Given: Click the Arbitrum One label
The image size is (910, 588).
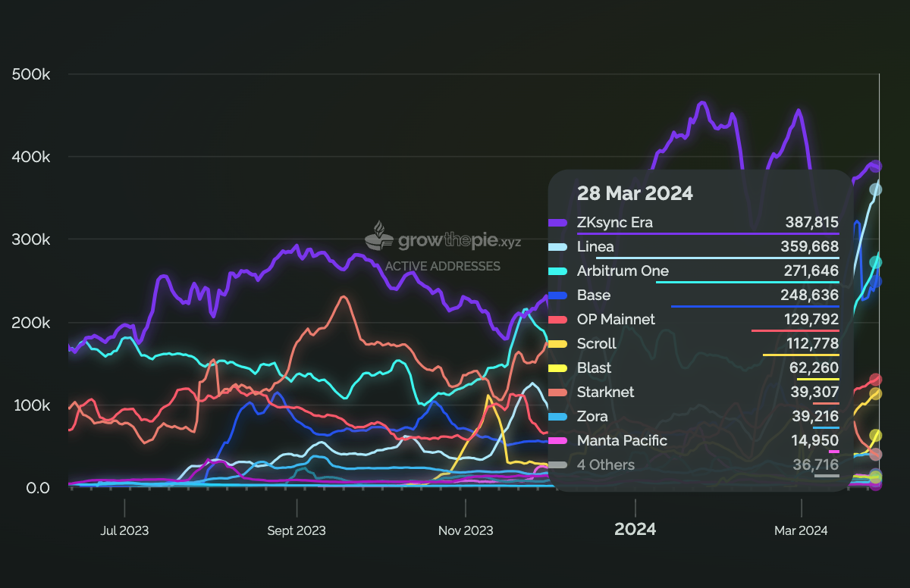Looking at the screenshot, I should coord(623,271).
